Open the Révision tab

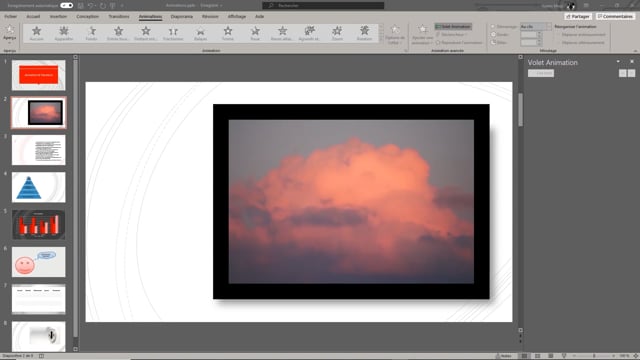(210, 17)
